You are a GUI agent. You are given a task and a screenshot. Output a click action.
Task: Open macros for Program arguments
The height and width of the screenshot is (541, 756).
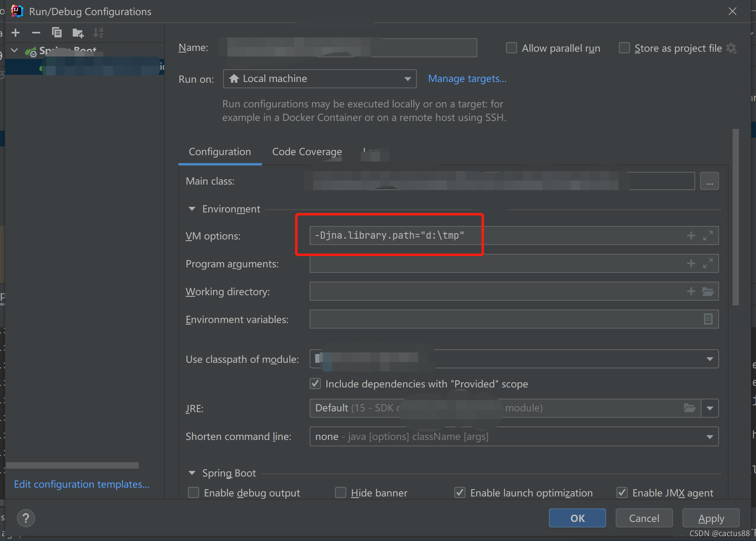click(x=691, y=263)
